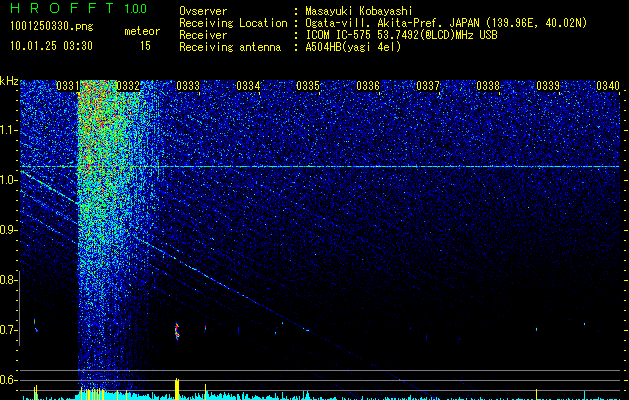Click the Receiver field label

click(x=203, y=35)
